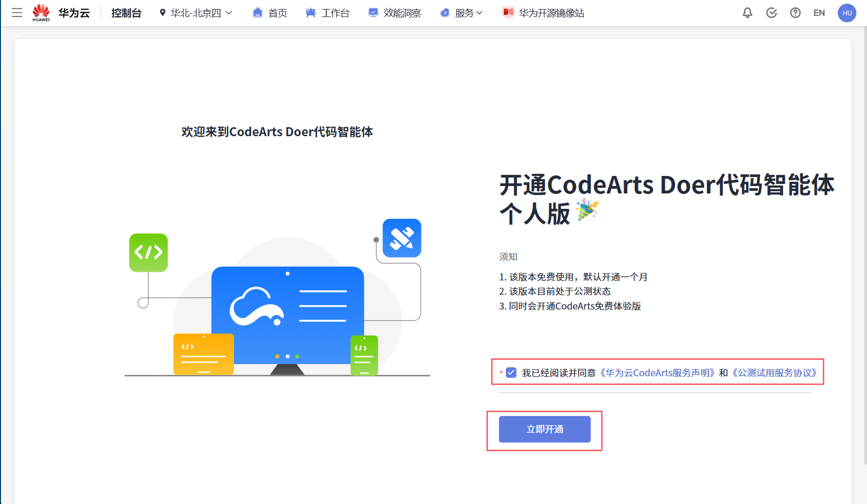Open 《公测试用服务协议》 link
The width and height of the screenshot is (867, 504).
tap(775, 373)
